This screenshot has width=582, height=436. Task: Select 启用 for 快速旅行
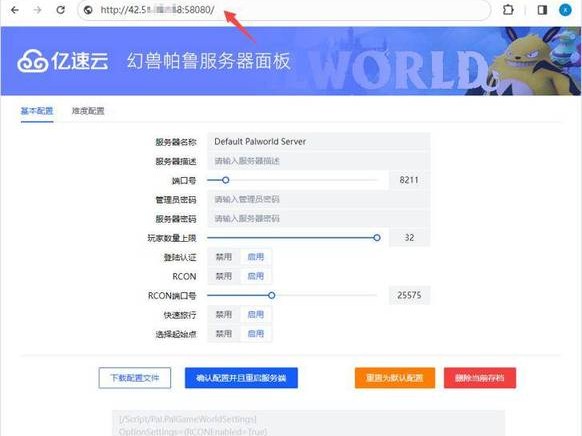tap(256, 315)
